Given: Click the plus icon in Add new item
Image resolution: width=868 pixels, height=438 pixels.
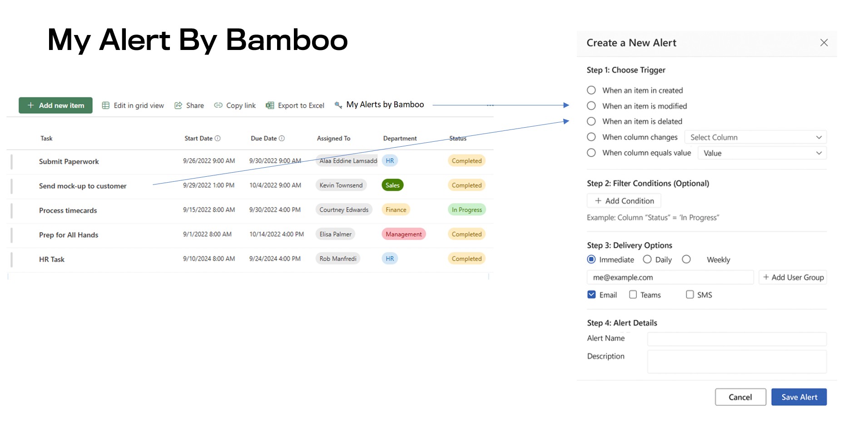Looking at the screenshot, I should 31,105.
